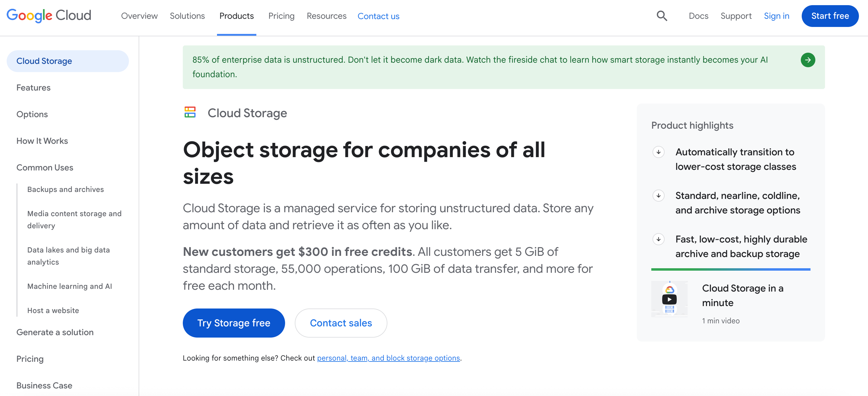Open personal, team, and block storage options link
This screenshot has height=396, width=868.
coord(388,358)
